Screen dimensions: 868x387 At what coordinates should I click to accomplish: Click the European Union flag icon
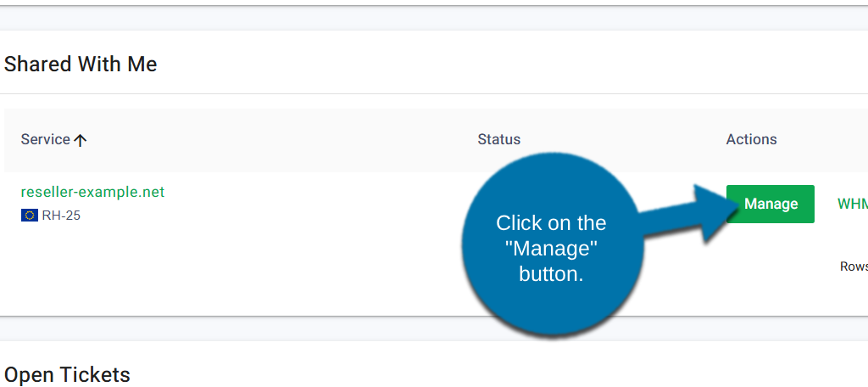[x=30, y=216]
